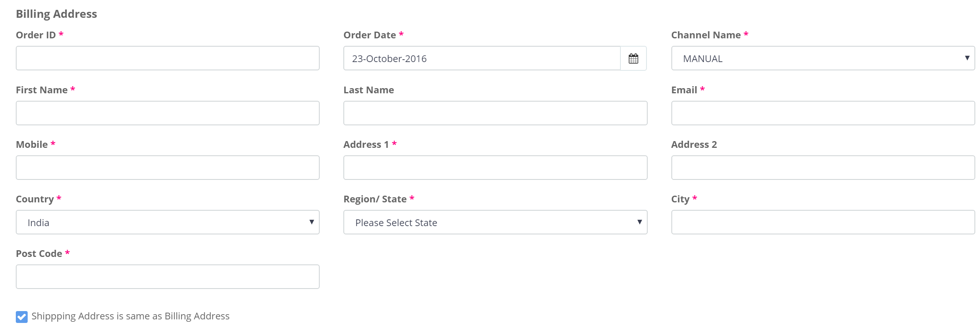Click into the City field
This screenshot has height=334, width=980.
pos(823,222)
